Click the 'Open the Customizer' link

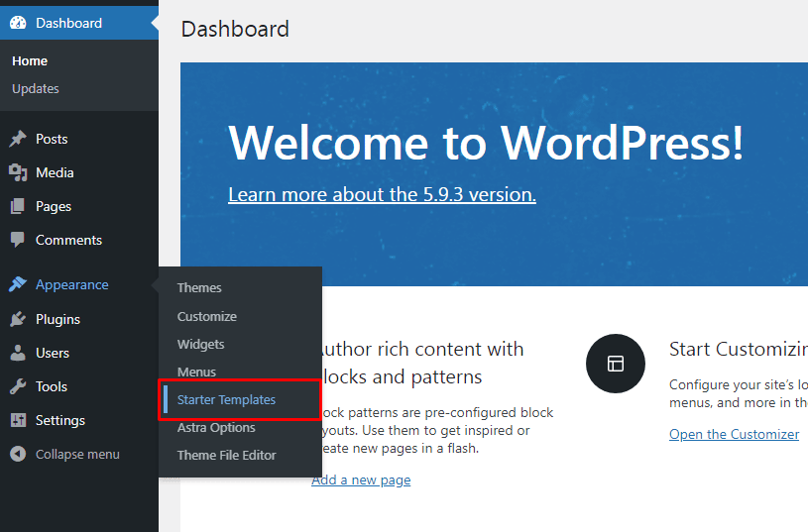click(x=735, y=434)
